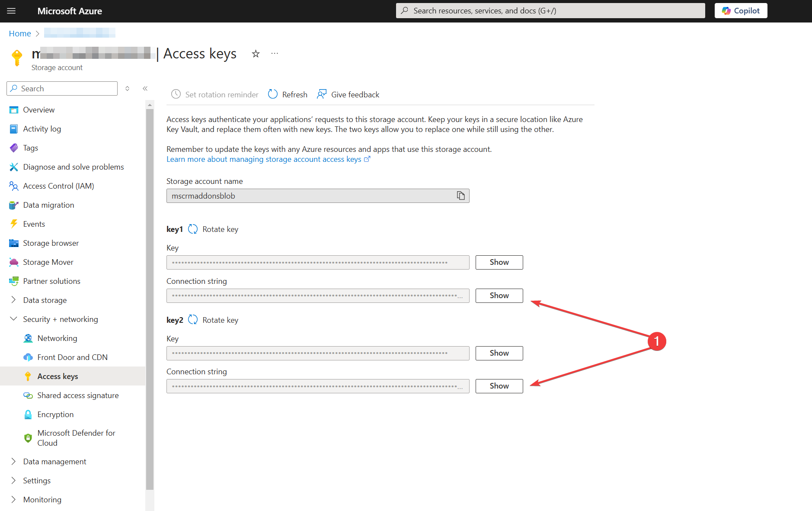Viewport: 812px width, 511px height.
Task: Collapse the sidebar with the double chevron
Action: click(x=145, y=88)
